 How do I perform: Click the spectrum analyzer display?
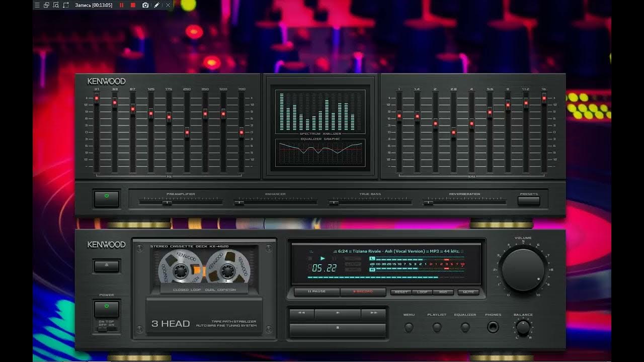click(x=320, y=111)
